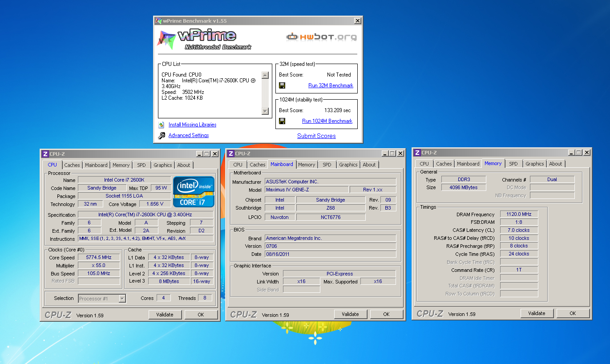Image resolution: width=610 pixels, height=364 pixels.
Task: Open the Advanced Settings link
Action: (x=189, y=135)
